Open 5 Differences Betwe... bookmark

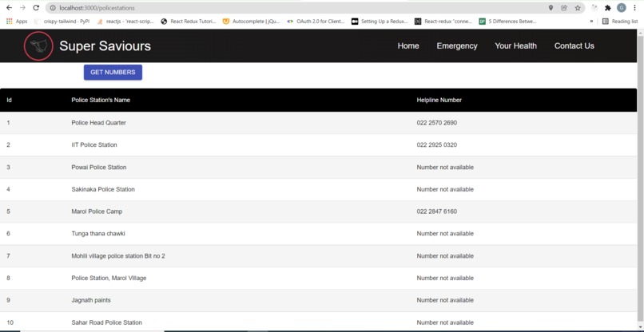tap(507, 22)
